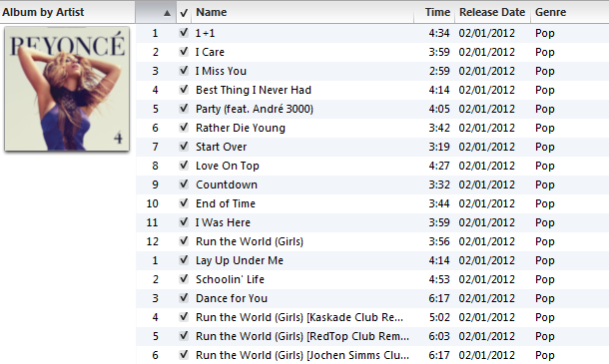Uncheck the song Love On Top
The height and width of the screenshot is (364, 609).
[x=184, y=166]
